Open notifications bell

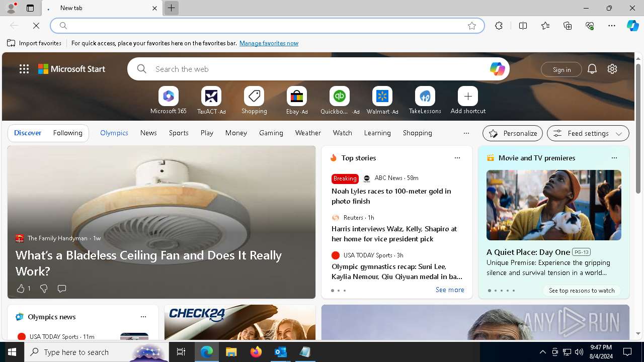pos(592,69)
